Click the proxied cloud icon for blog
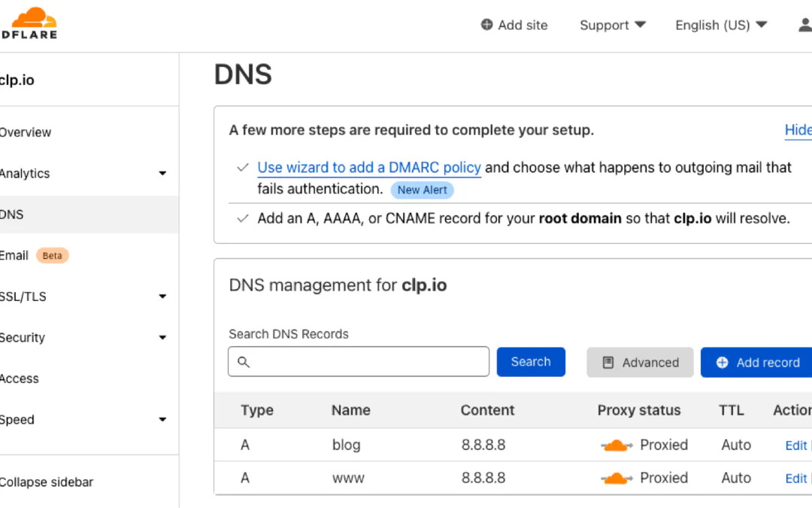Screen dimensions: 812x508 pos(617,446)
